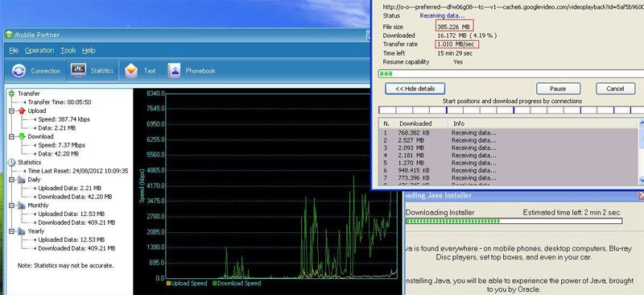Click the googlevideo download URL text
644x295 pixels.
point(514,7)
